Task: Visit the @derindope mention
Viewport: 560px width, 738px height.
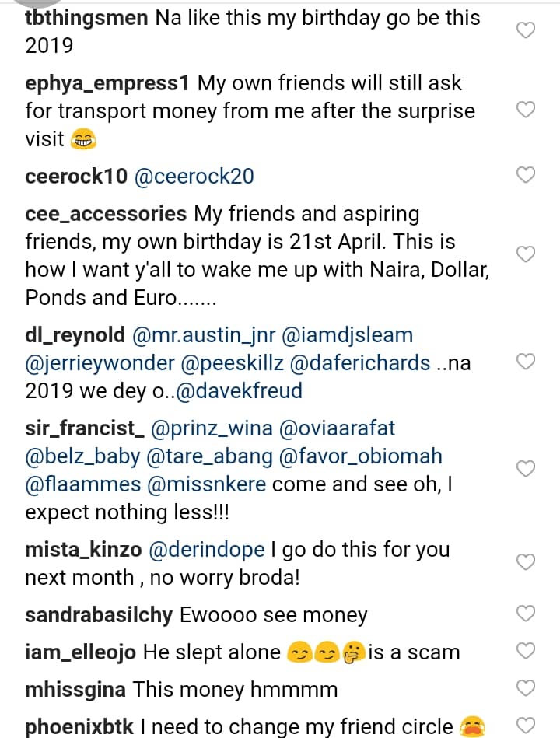Action: pos(205,550)
